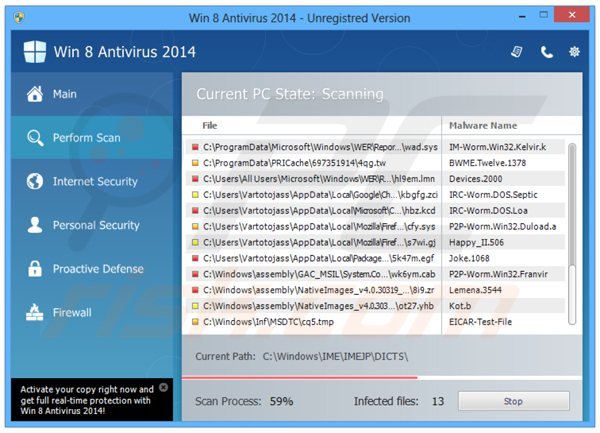Select the Joke.1068 entry

[469, 258]
